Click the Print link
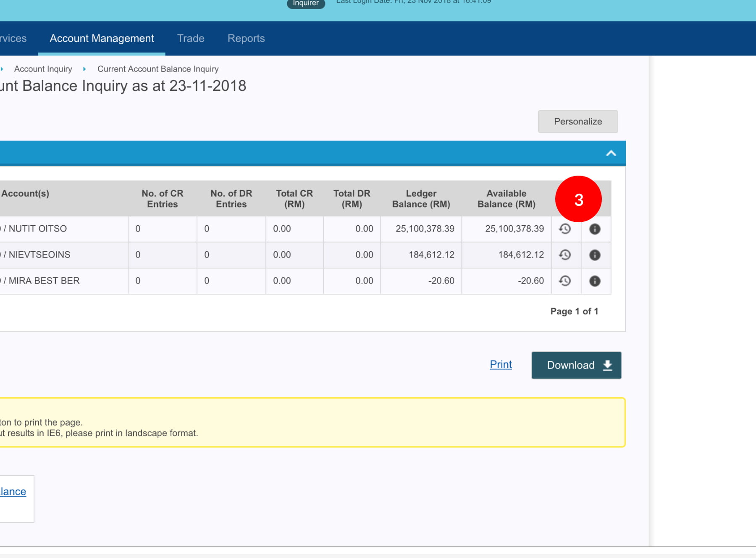The height and width of the screenshot is (558, 756). click(x=501, y=364)
